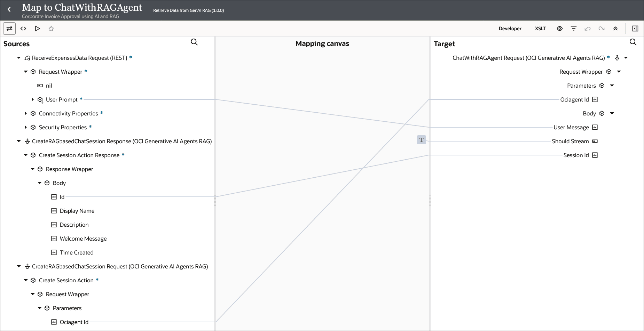Collapse Create Session Action node
The image size is (644, 331).
pos(26,280)
